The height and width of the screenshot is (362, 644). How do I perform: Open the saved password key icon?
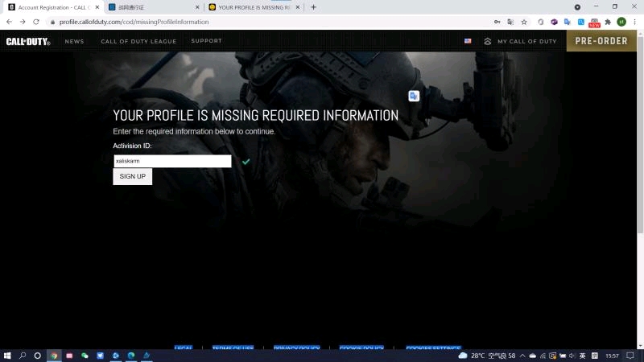[497, 22]
